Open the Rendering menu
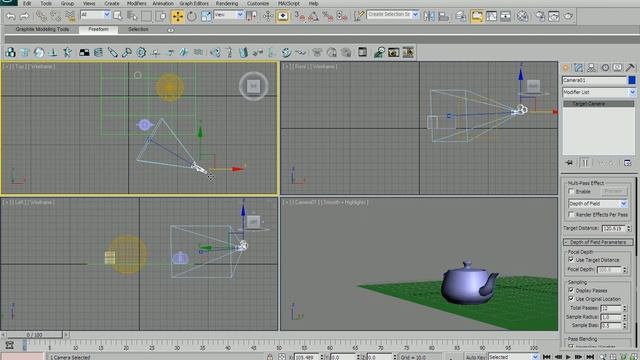This screenshot has width=640, height=360. [x=227, y=3]
